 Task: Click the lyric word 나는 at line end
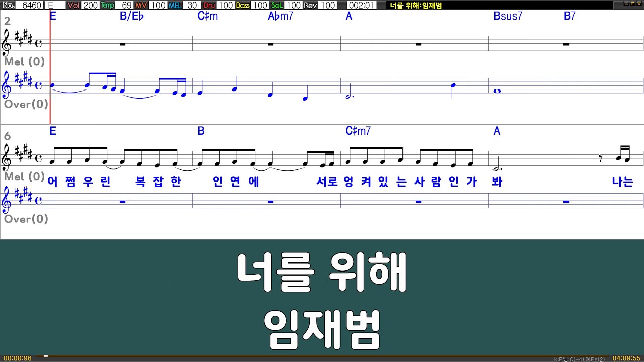[623, 182]
